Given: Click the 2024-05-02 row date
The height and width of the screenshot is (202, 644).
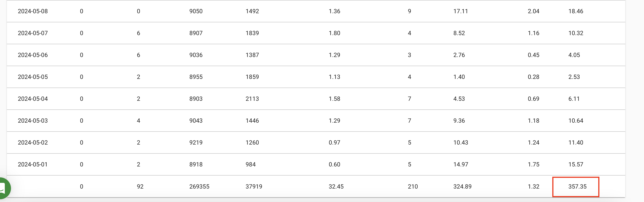Looking at the screenshot, I should click(x=33, y=142).
